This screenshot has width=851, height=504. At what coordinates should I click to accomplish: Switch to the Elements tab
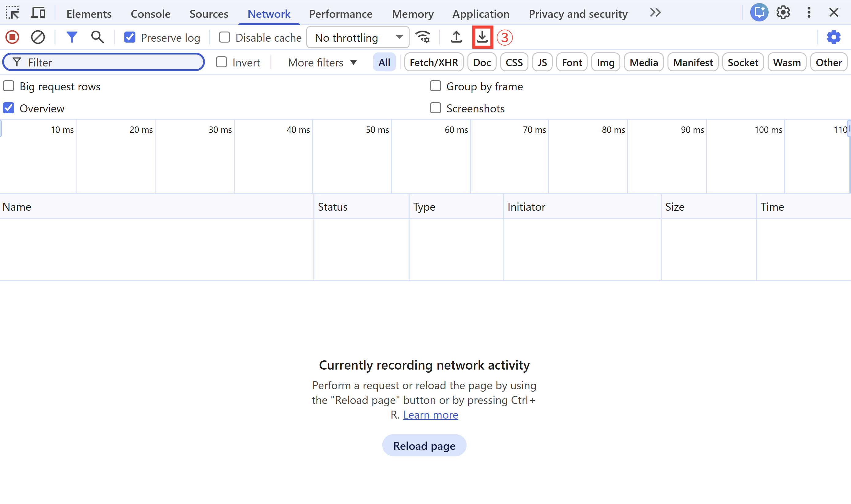click(x=89, y=13)
